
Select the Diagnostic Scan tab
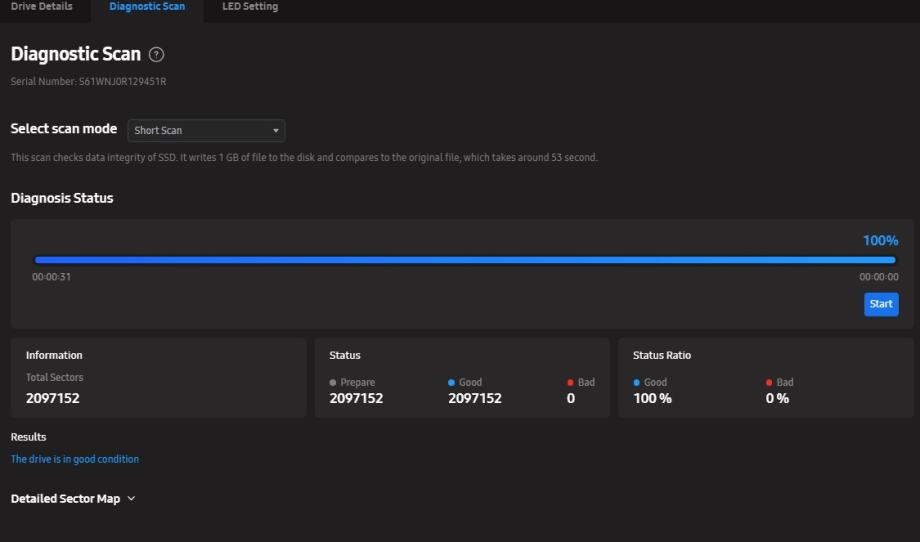coord(147,7)
